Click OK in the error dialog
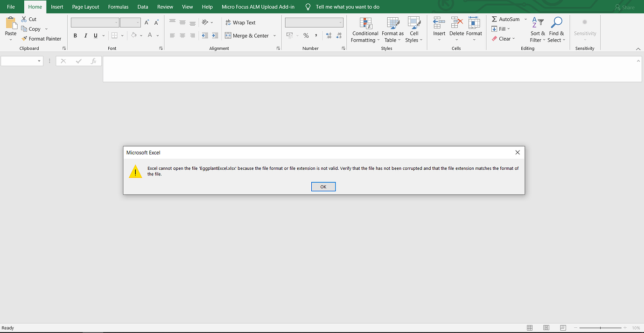Image resolution: width=644 pixels, height=333 pixels. point(323,187)
